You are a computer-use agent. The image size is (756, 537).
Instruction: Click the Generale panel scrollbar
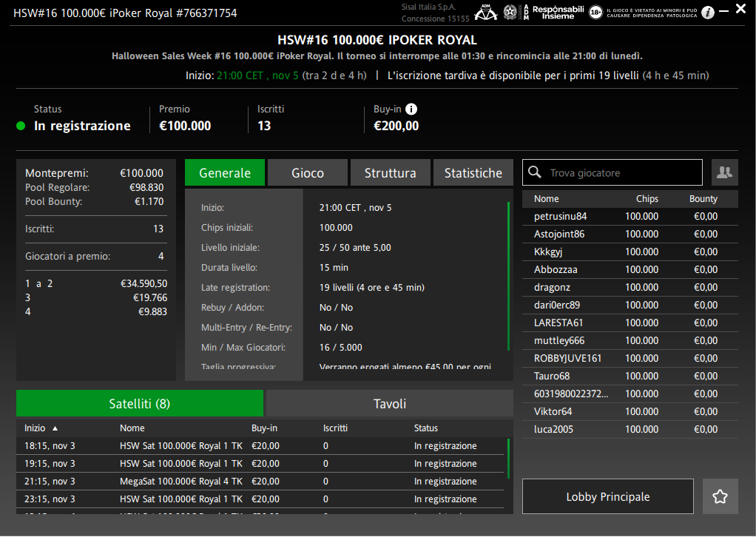point(509,276)
